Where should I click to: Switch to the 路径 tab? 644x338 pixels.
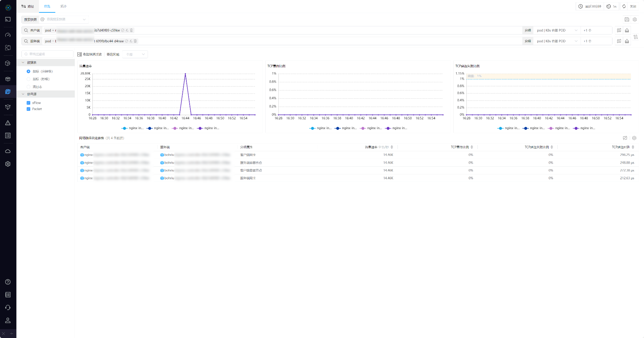point(28,7)
